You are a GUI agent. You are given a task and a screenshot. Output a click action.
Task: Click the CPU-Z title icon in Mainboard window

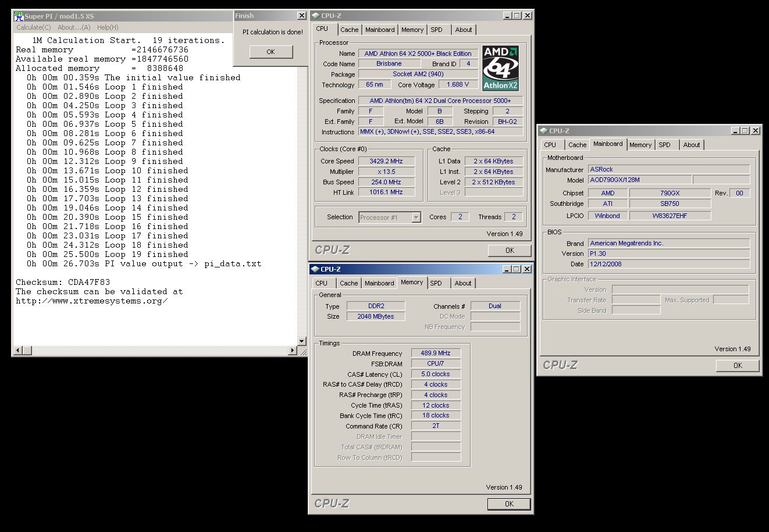point(543,131)
